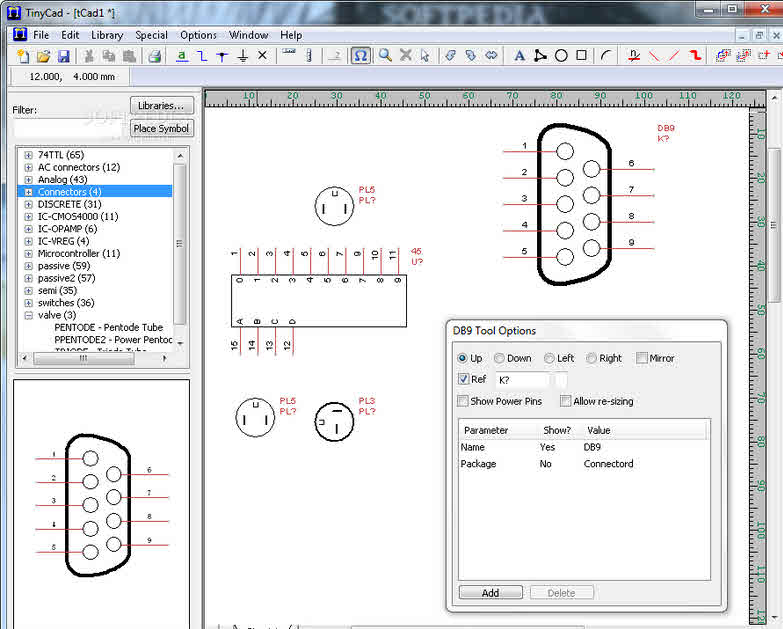The image size is (783, 629).
Task: Select the Polygon drawing tool
Action: tap(540, 55)
